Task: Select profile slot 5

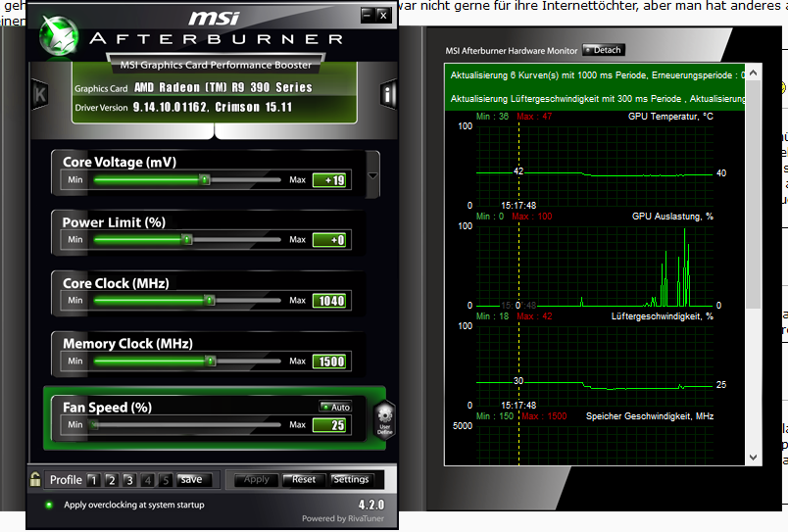Action: pyautogui.click(x=166, y=480)
